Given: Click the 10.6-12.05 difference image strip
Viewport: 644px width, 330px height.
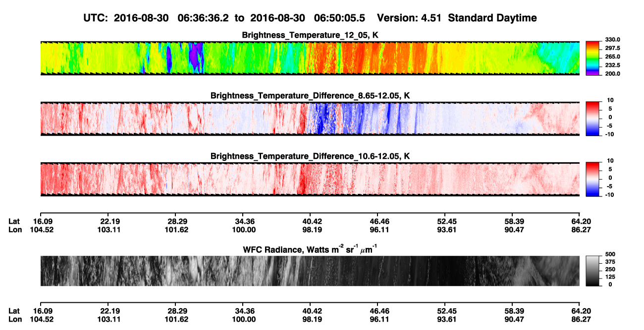Looking at the screenshot, I should [310, 179].
